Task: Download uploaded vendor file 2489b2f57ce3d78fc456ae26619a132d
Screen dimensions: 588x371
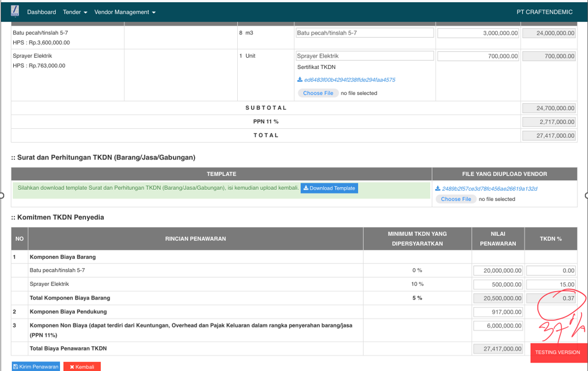Action: coord(489,189)
